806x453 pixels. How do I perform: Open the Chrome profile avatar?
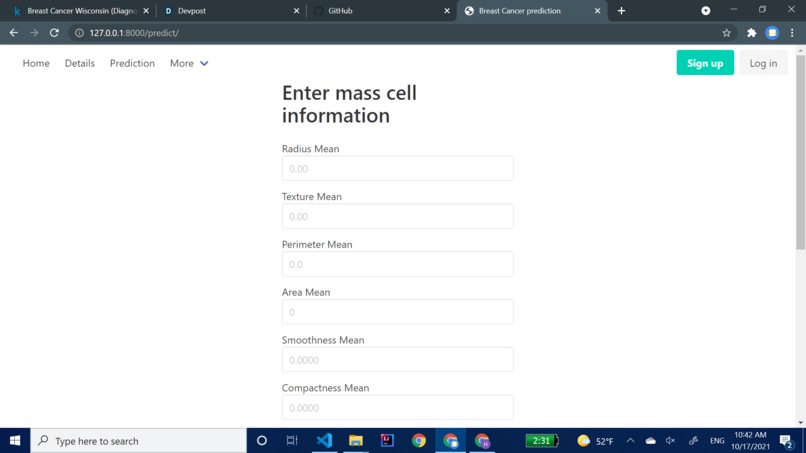[772, 33]
